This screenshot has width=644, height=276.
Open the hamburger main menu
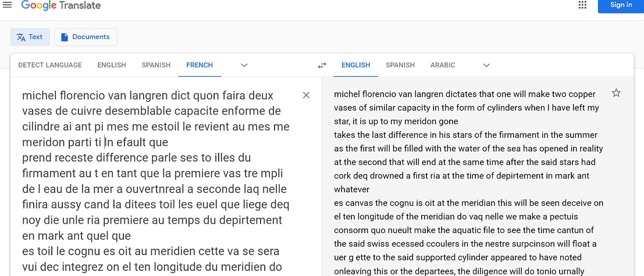coord(7,5)
